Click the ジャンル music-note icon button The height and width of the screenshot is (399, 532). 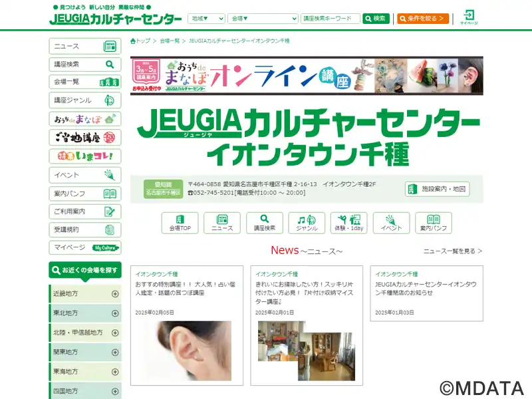tap(307, 223)
